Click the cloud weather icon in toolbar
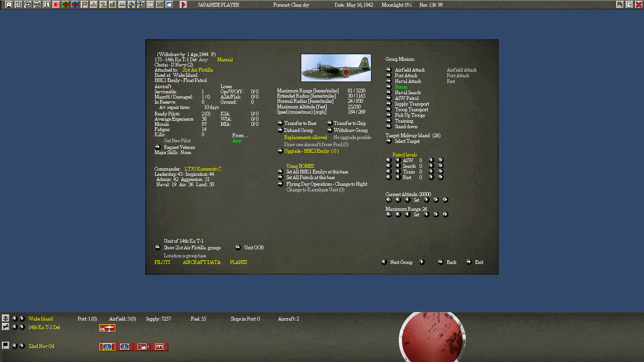The width and height of the screenshot is (644, 362). pyautogui.click(x=169, y=5)
